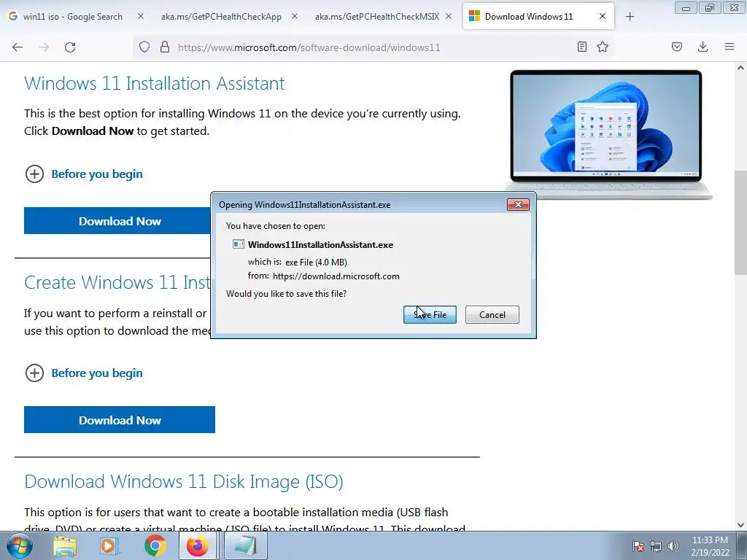747x560 pixels.
Task: Close the Download Windows 11 tab
Action: [x=603, y=16]
